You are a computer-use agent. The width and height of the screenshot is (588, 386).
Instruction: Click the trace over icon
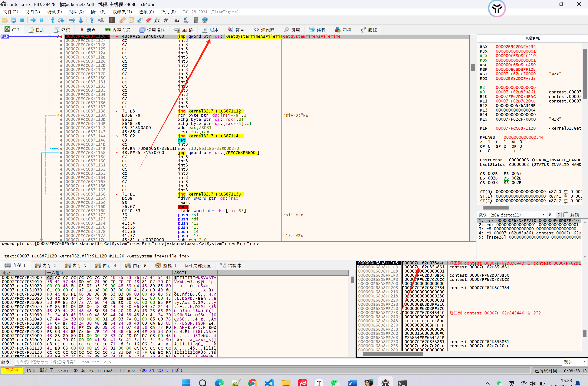(81, 20)
